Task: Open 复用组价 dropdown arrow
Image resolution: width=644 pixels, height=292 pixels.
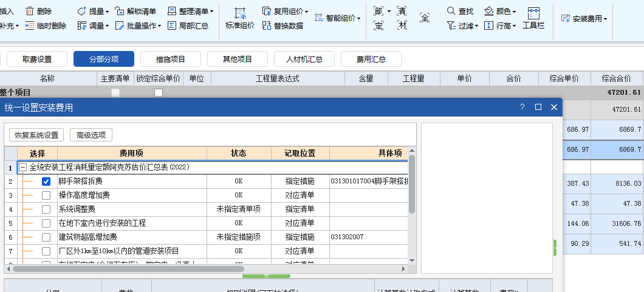Action: [306, 12]
